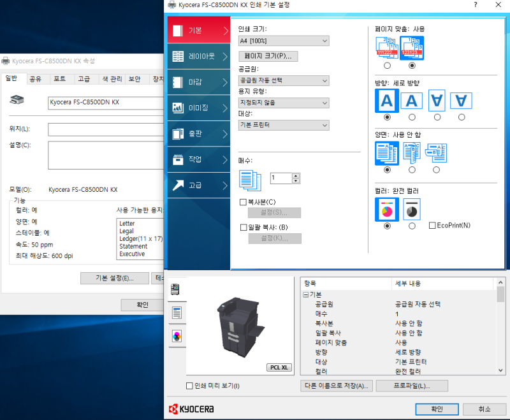The height and width of the screenshot is (420, 510).
Task: Click the copies page stack icon
Action: [x=250, y=180]
